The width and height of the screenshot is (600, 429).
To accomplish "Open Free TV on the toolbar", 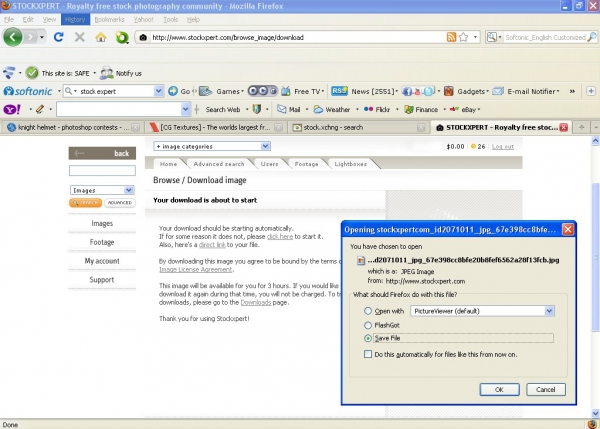I will 302,91.
